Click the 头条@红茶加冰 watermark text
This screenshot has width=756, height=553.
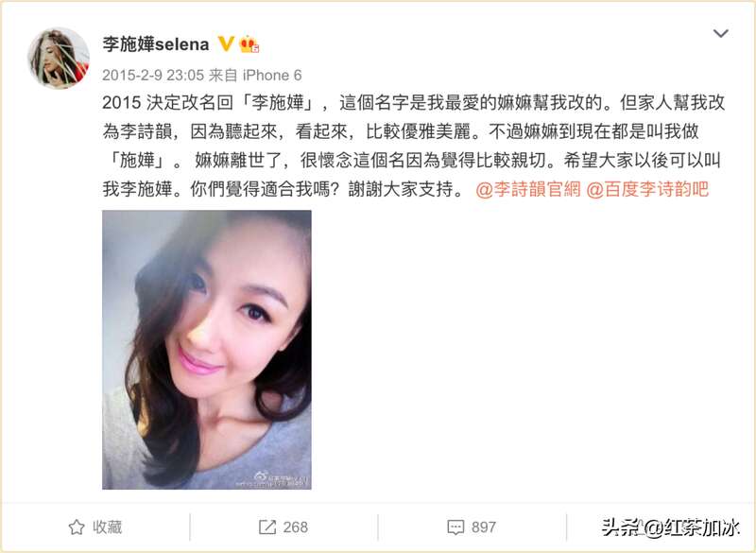[x=671, y=527]
